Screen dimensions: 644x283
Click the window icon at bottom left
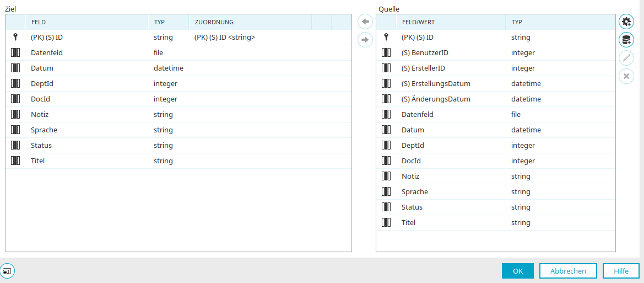tap(7, 271)
